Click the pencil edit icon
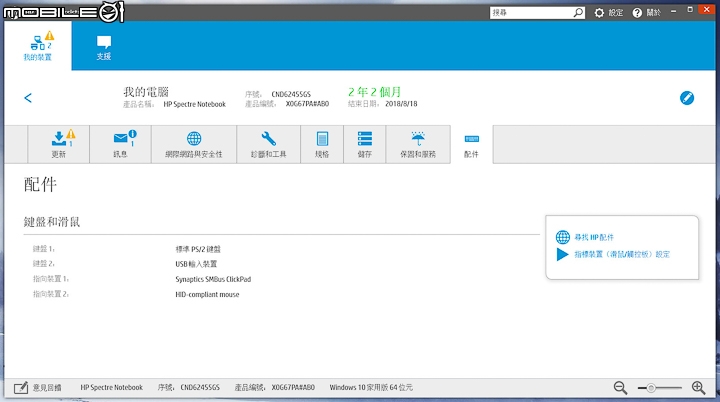This screenshot has width=720, height=402. pos(687,98)
